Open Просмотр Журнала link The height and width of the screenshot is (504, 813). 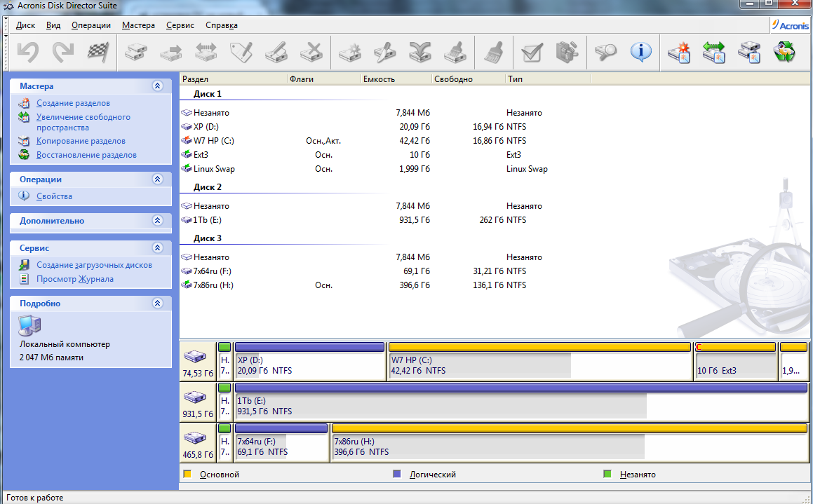[75, 279]
